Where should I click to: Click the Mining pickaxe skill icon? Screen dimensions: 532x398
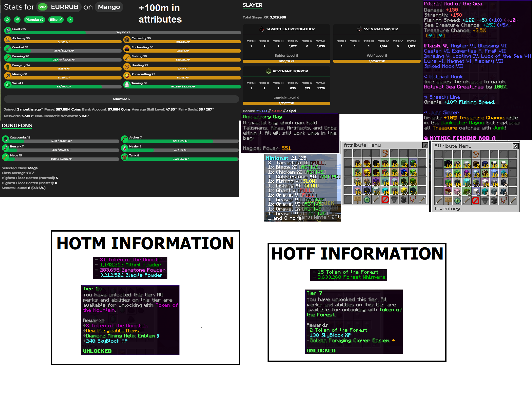pos(8,76)
